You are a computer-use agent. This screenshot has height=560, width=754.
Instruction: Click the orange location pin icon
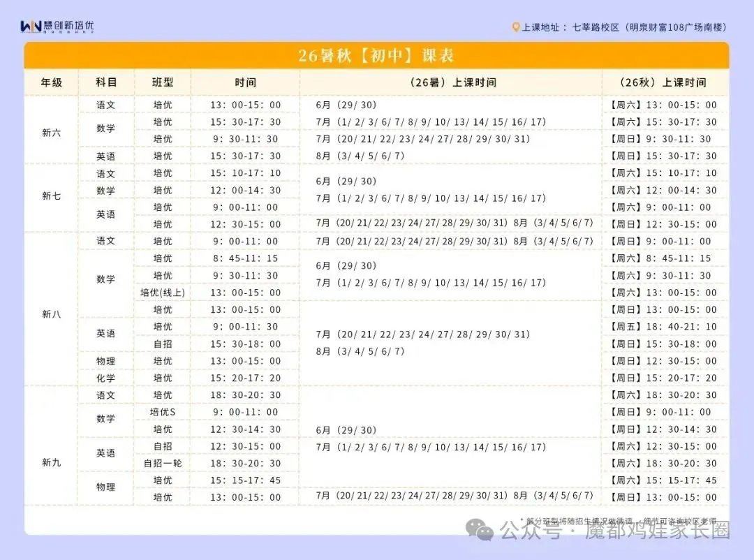(x=515, y=27)
